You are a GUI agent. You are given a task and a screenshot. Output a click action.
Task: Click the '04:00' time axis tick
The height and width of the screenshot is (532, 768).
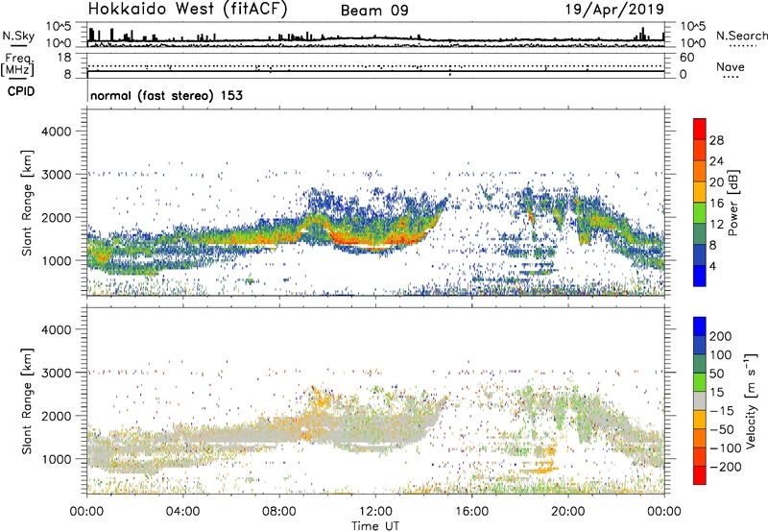click(x=183, y=512)
